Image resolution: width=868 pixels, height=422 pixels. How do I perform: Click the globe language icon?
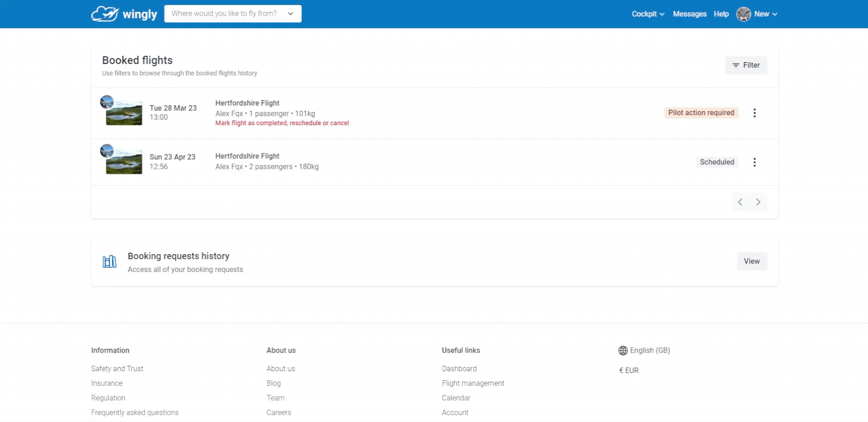pos(623,350)
